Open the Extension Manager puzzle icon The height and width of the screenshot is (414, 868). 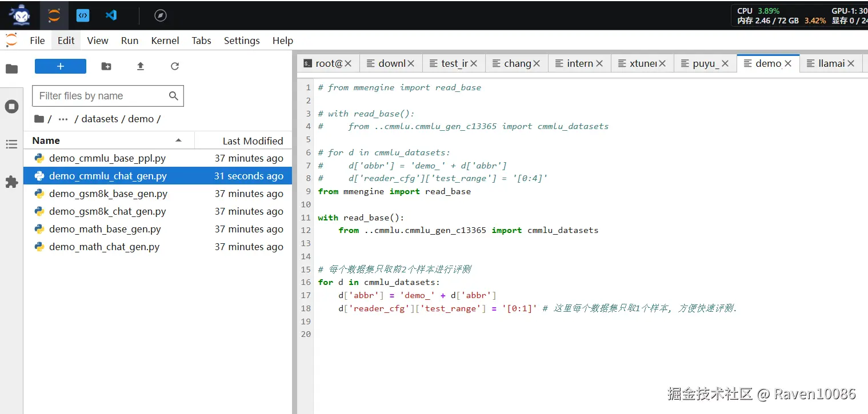pyautogui.click(x=11, y=182)
